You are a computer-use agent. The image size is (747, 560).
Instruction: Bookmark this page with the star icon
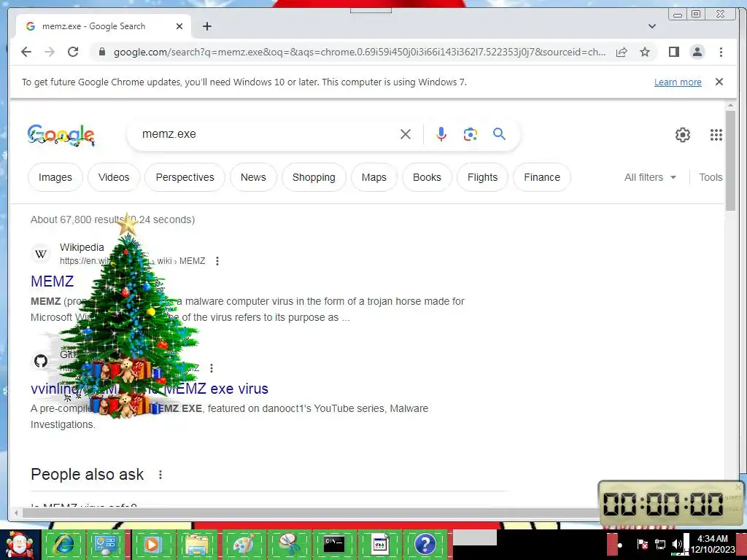[x=645, y=52]
